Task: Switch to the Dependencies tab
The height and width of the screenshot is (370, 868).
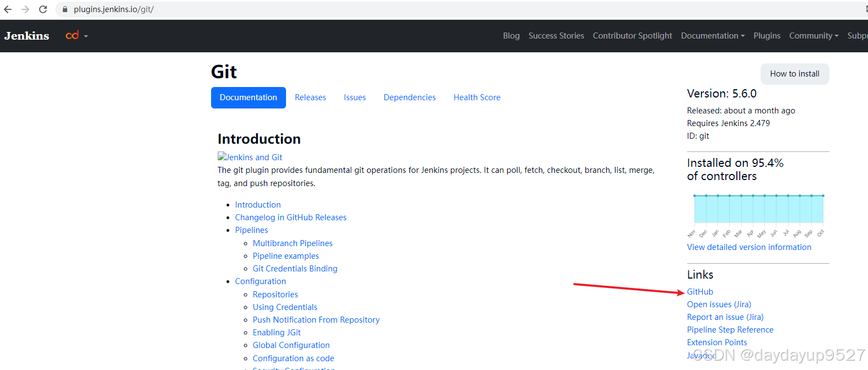Action: pyautogui.click(x=409, y=97)
